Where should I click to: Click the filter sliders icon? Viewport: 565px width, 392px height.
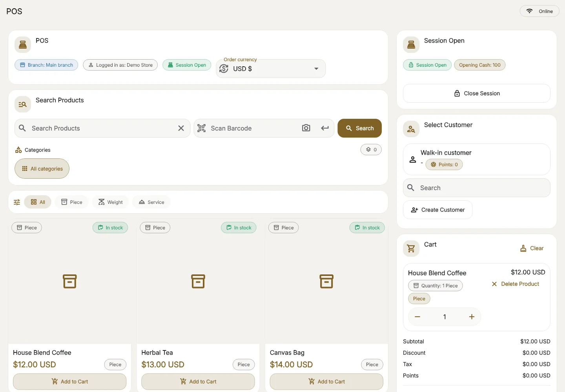tap(17, 202)
